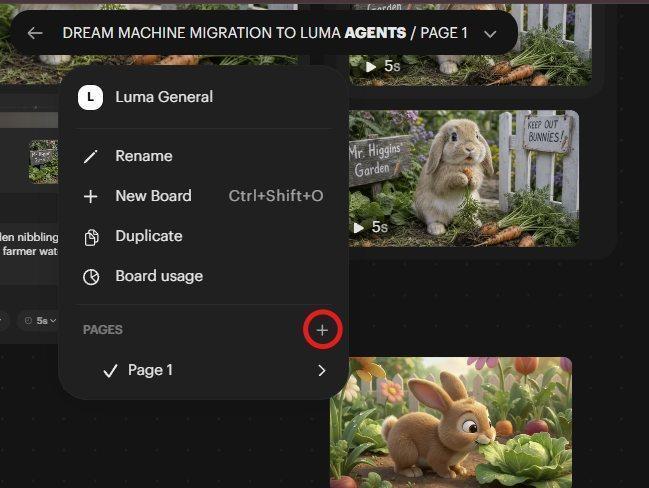Add a new page with the plus button

click(322, 330)
